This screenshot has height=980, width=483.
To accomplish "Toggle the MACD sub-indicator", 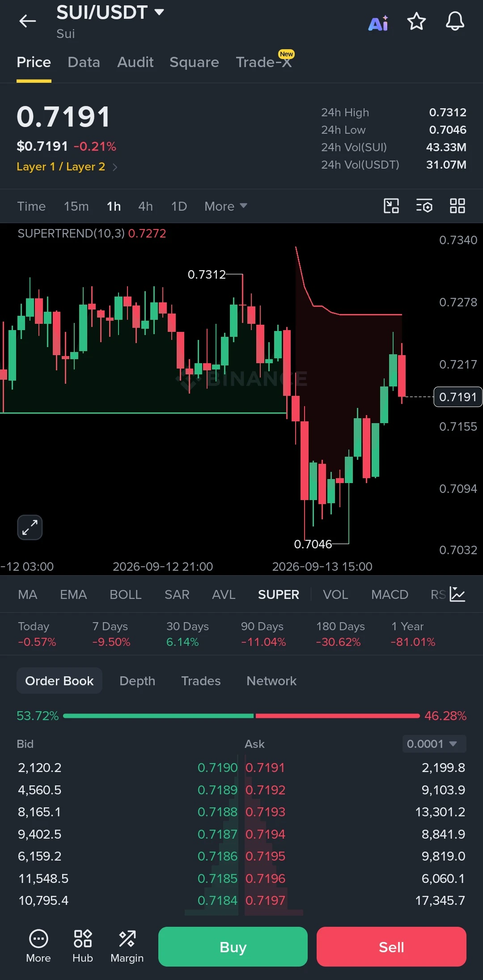I will coord(390,594).
